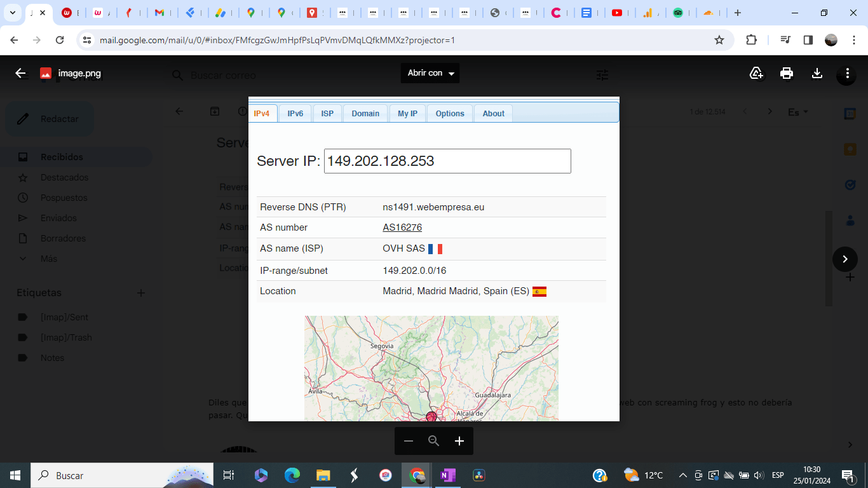Viewport: 868px width, 488px height.
Task: Open File Explorer from taskbar
Action: pos(323,475)
